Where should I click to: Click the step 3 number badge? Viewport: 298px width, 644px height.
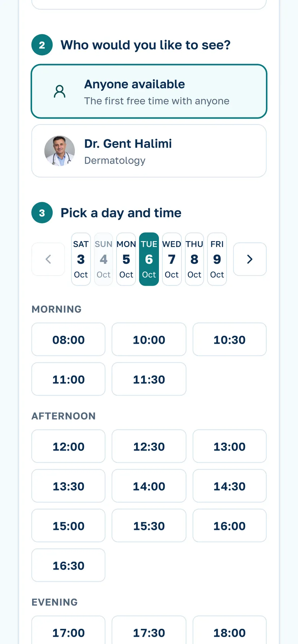42,213
